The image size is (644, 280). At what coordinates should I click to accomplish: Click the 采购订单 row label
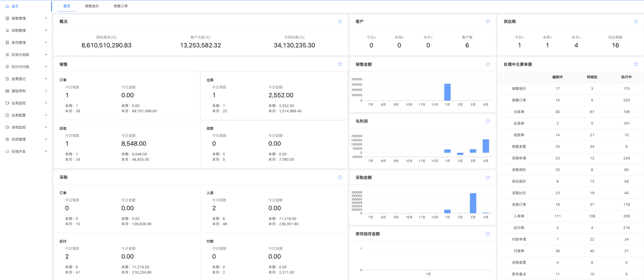[519, 205]
